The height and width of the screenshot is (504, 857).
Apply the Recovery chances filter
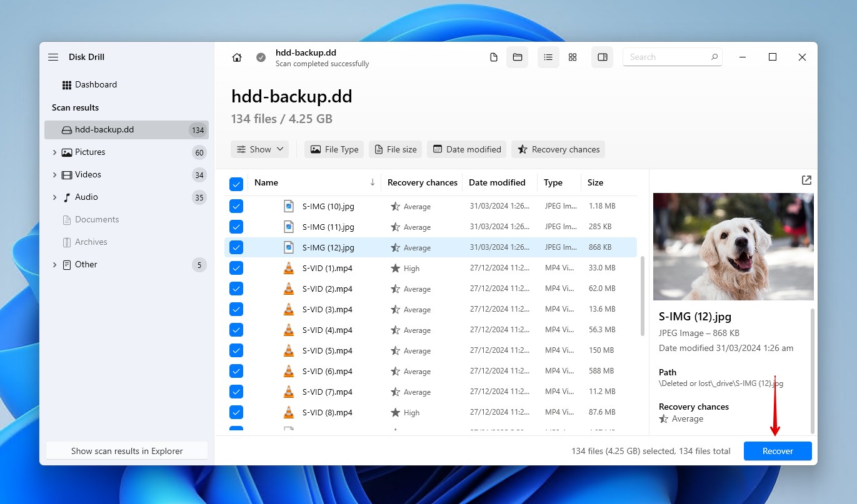coord(558,149)
